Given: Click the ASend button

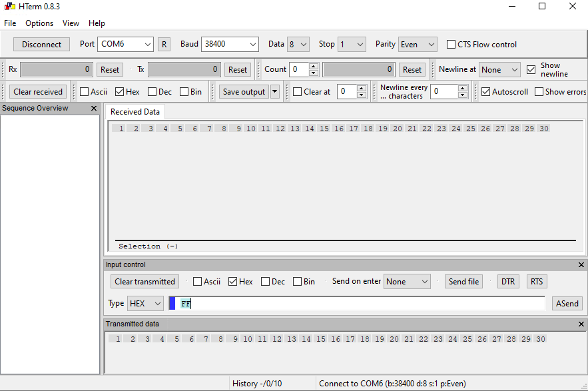Looking at the screenshot, I should (567, 304).
